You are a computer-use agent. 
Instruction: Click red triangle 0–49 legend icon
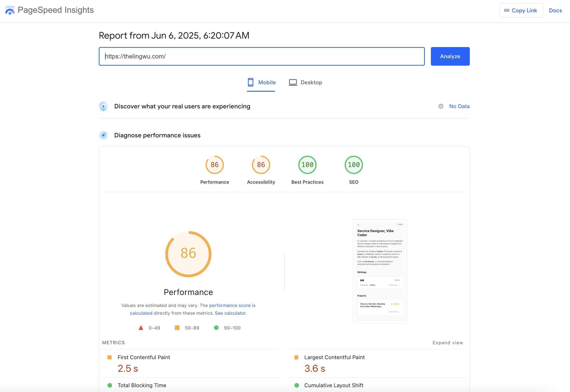[x=141, y=328]
